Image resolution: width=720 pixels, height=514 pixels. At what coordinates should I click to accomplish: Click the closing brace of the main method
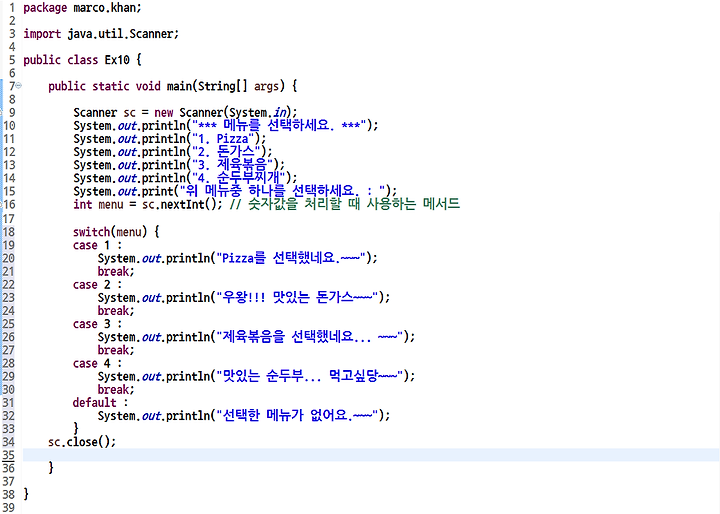51,468
